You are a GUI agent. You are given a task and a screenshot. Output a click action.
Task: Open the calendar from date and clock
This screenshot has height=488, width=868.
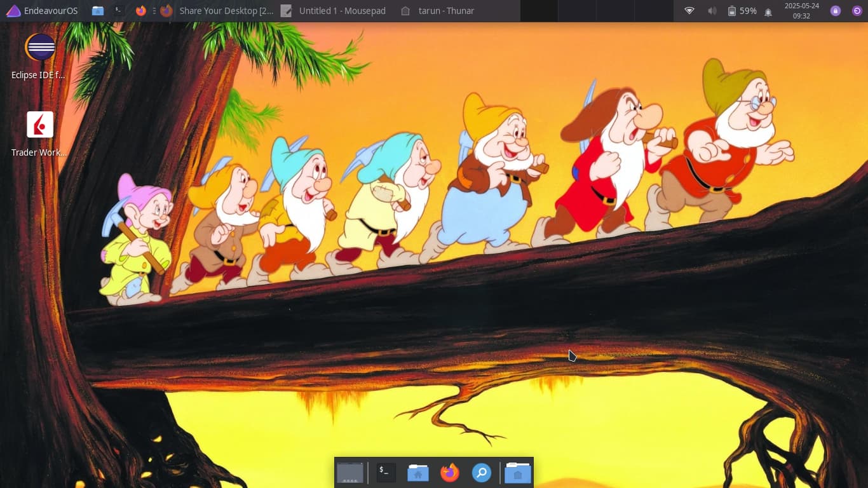tap(802, 11)
